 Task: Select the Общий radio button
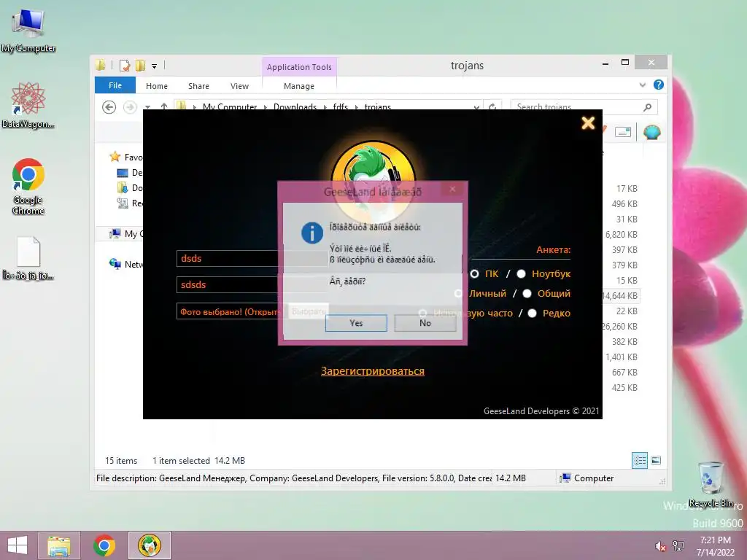527,293
